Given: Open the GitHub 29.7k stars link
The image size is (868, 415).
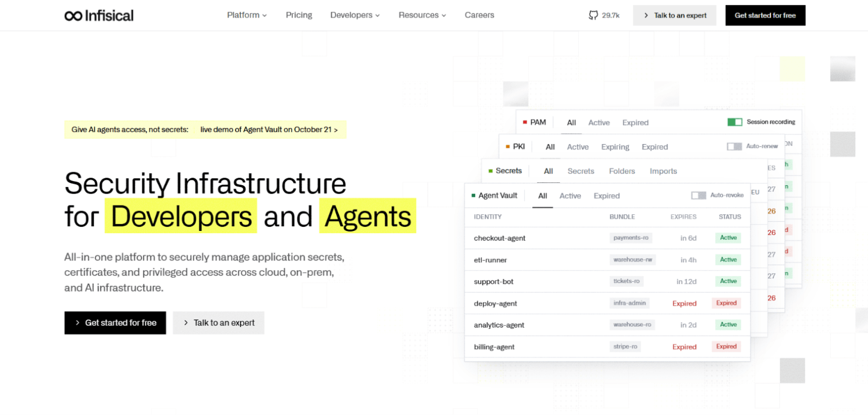Looking at the screenshot, I should tap(604, 16).
